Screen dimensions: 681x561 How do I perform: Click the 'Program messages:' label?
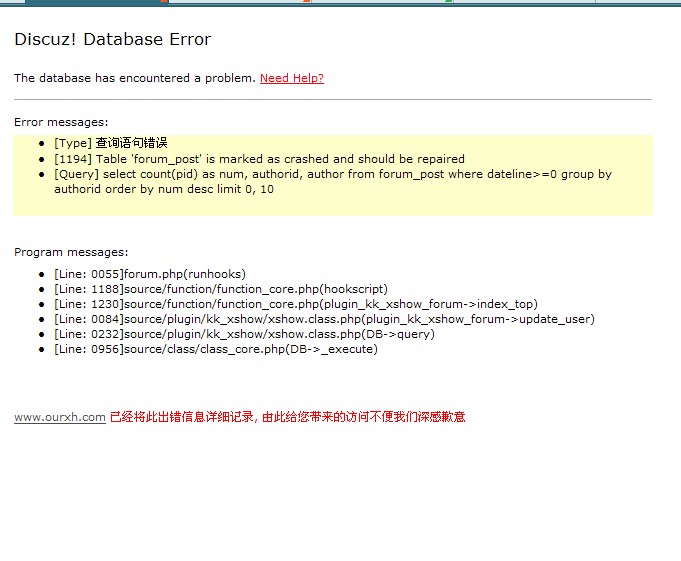coord(71,252)
